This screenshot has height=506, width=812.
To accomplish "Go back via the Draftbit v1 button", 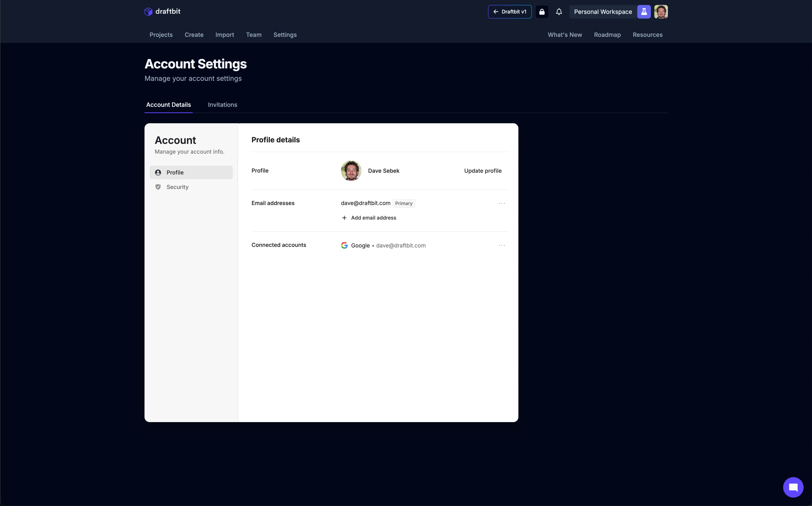I will click(x=509, y=11).
